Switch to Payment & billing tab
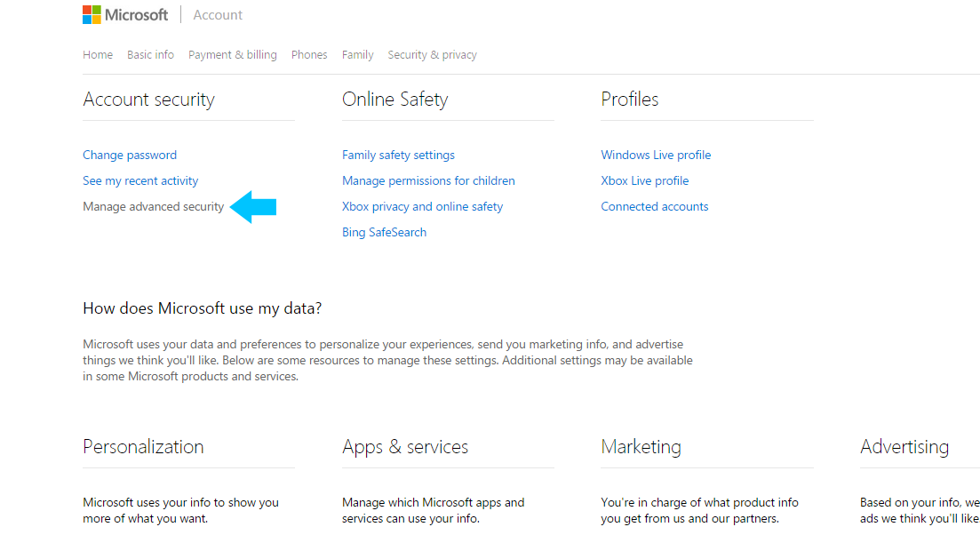The width and height of the screenshot is (980, 535). [233, 55]
